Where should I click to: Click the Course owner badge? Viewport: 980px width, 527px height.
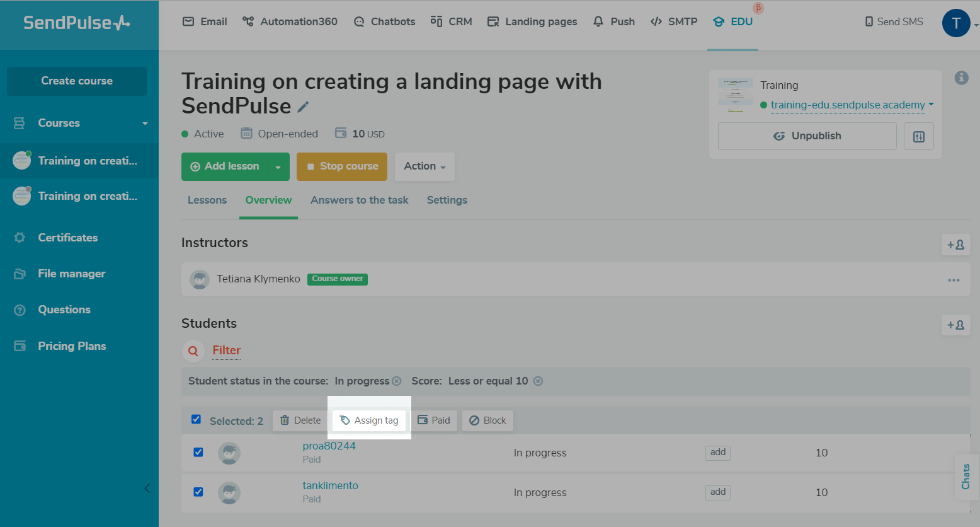point(338,279)
